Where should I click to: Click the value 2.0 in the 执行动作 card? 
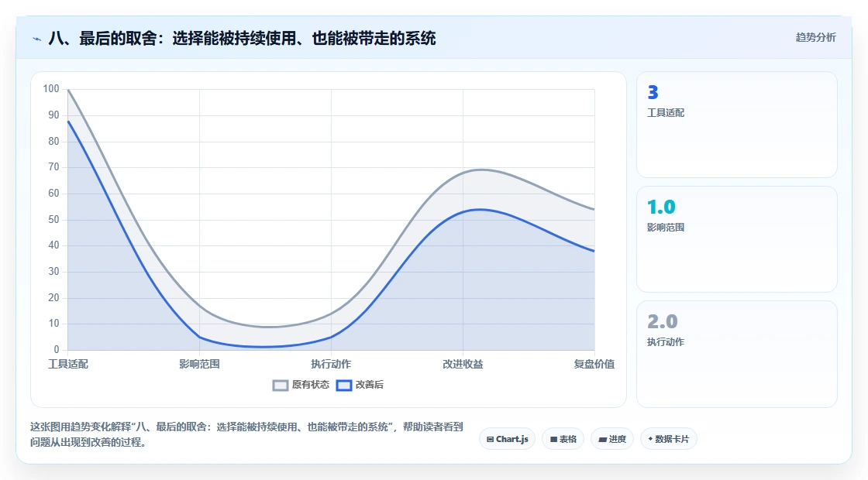pos(662,321)
